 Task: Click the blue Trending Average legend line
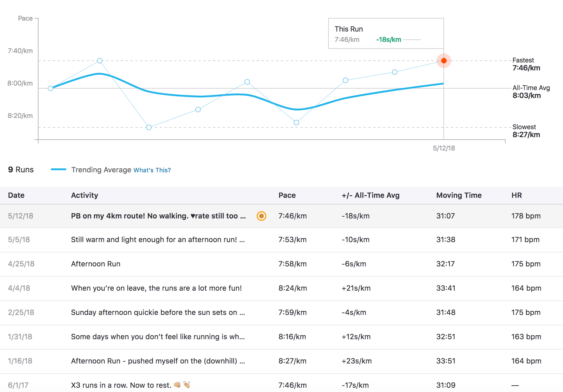pyautogui.click(x=59, y=170)
